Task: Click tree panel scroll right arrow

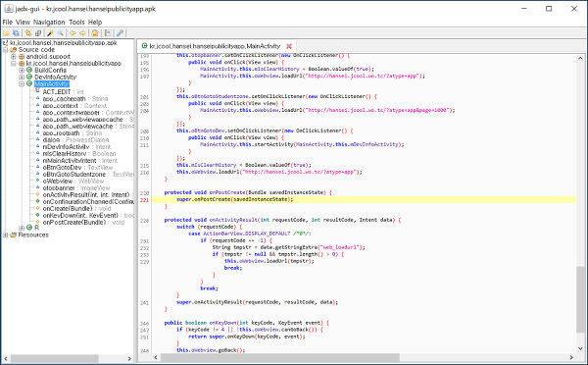Action: tap(129, 358)
